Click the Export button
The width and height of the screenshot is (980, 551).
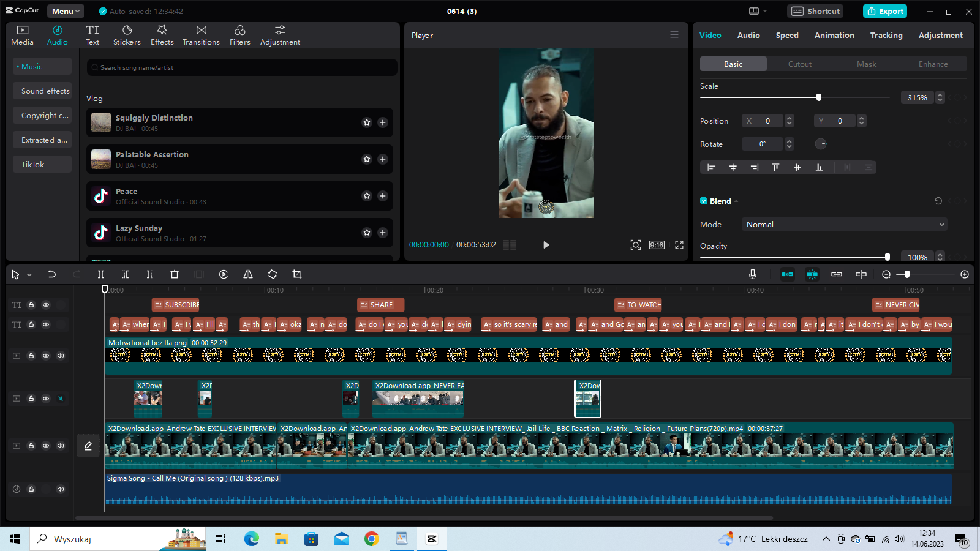pos(885,11)
